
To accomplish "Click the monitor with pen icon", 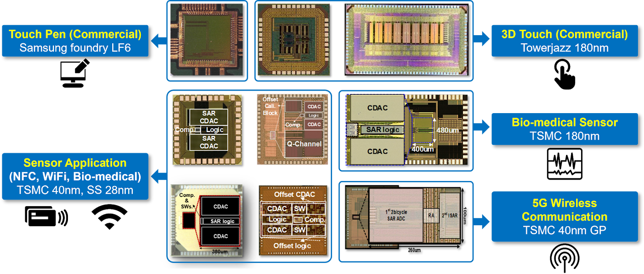I will [x=75, y=73].
